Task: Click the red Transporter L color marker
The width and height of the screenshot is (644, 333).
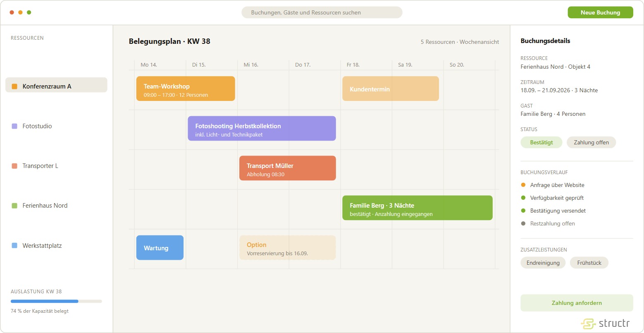Action: pos(14,166)
